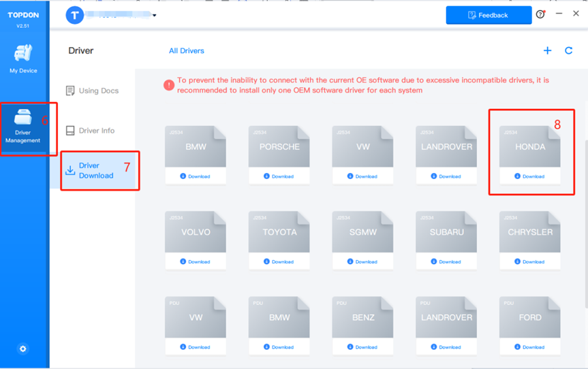The image size is (588, 369).
Task: Open Driver Management section
Action: tap(23, 127)
